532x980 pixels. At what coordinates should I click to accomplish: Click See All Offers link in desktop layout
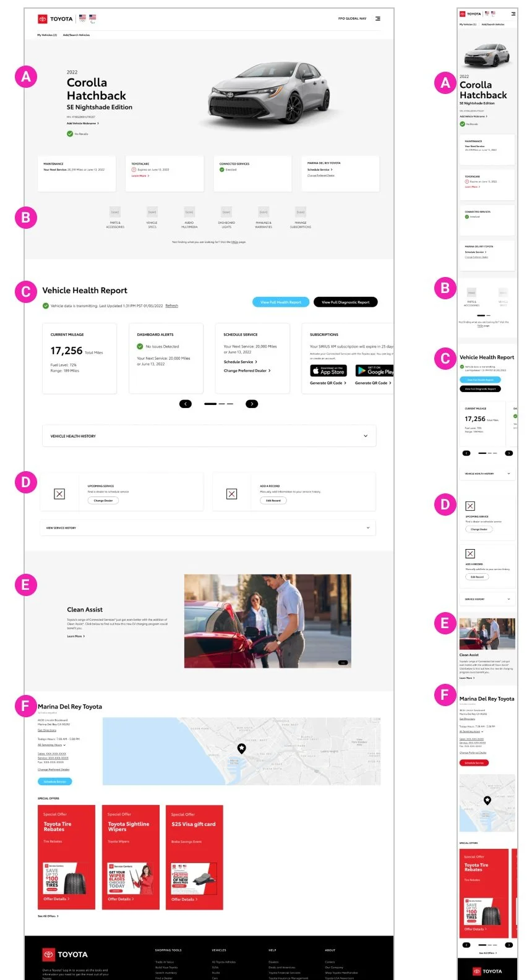(x=48, y=916)
